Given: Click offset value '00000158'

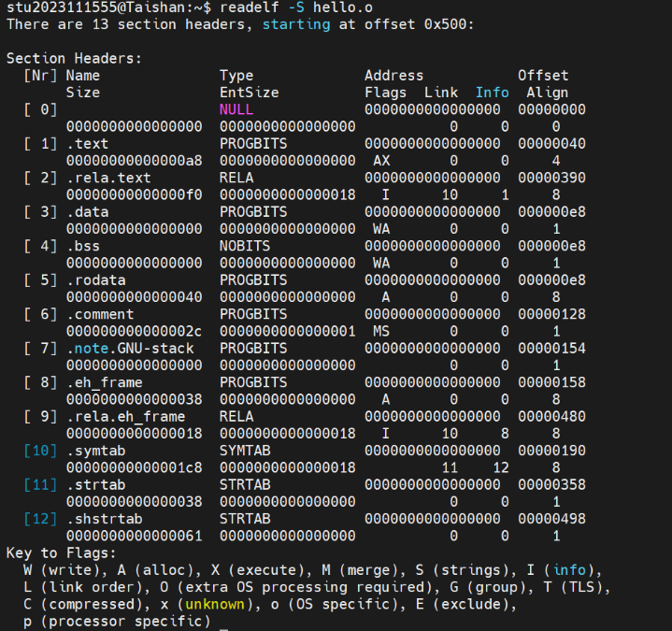Looking at the screenshot, I should (551, 382).
